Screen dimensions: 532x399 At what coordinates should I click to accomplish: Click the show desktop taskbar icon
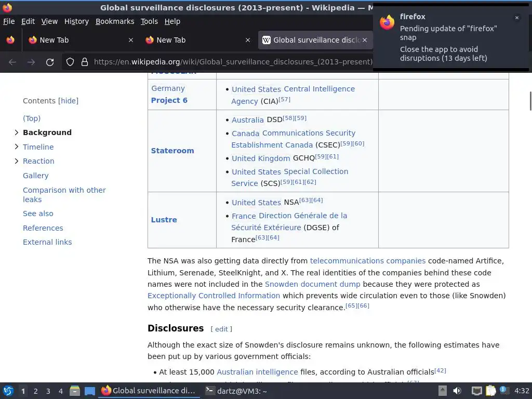click(x=89, y=391)
